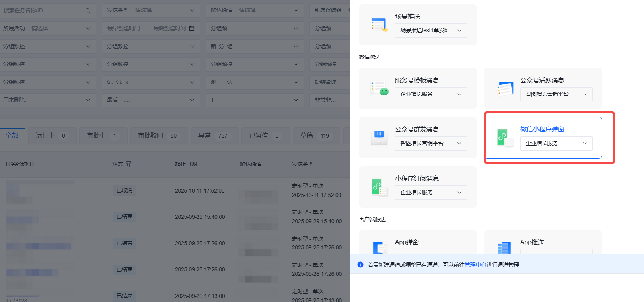Open the 所属活动 filter dropdown
Image resolution: width=644 pixels, height=302 pixels.
(x=48, y=29)
